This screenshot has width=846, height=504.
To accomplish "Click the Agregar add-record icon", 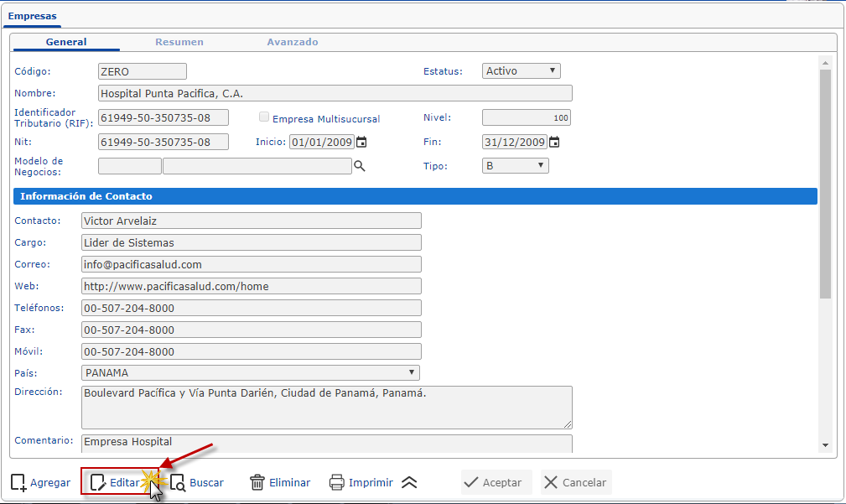I will click(18, 483).
